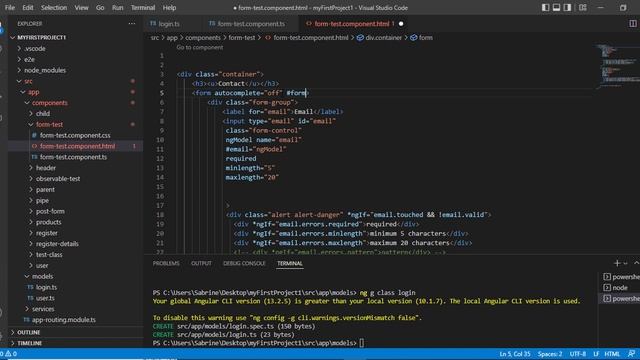Select the first powershell terminal entry
Viewport: 640px width, 360px height.
pyautogui.click(x=621, y=277)
